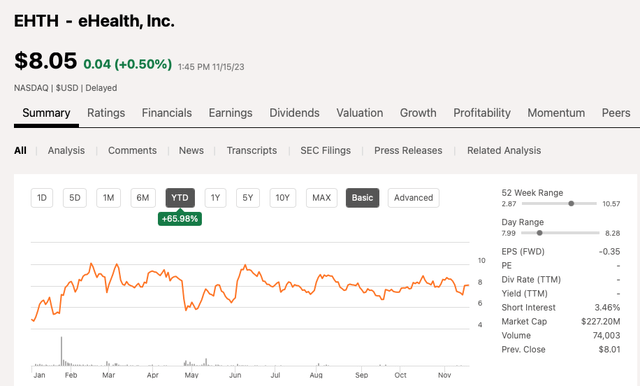Filter feed by SEC Filings
This screenshot has width=640, height=386.
click(x=326, y=151)
